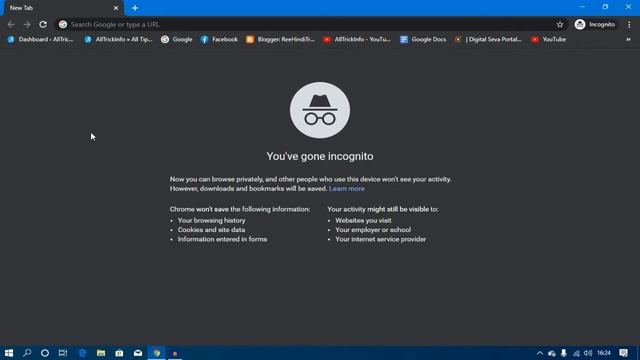Open Microsoft Store from the taskbar
This screenshot has height=360, width=640.
[119, 353]
